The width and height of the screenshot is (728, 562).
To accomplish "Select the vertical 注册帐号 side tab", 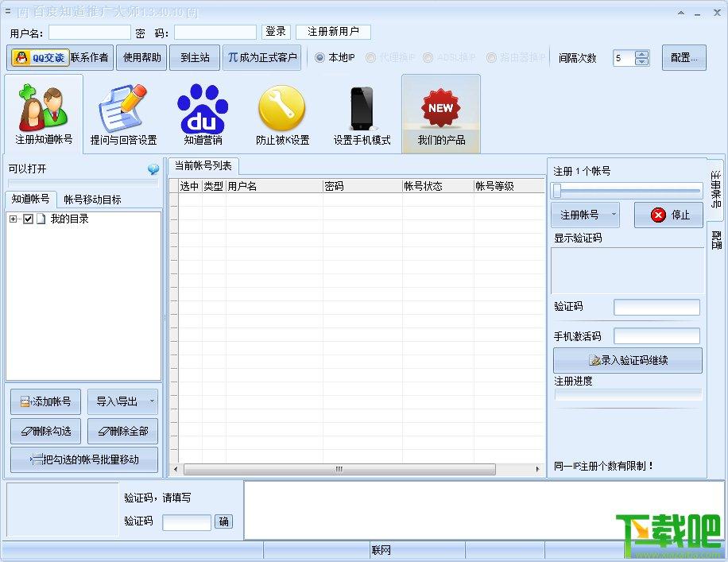I will [x=716, y=189].
